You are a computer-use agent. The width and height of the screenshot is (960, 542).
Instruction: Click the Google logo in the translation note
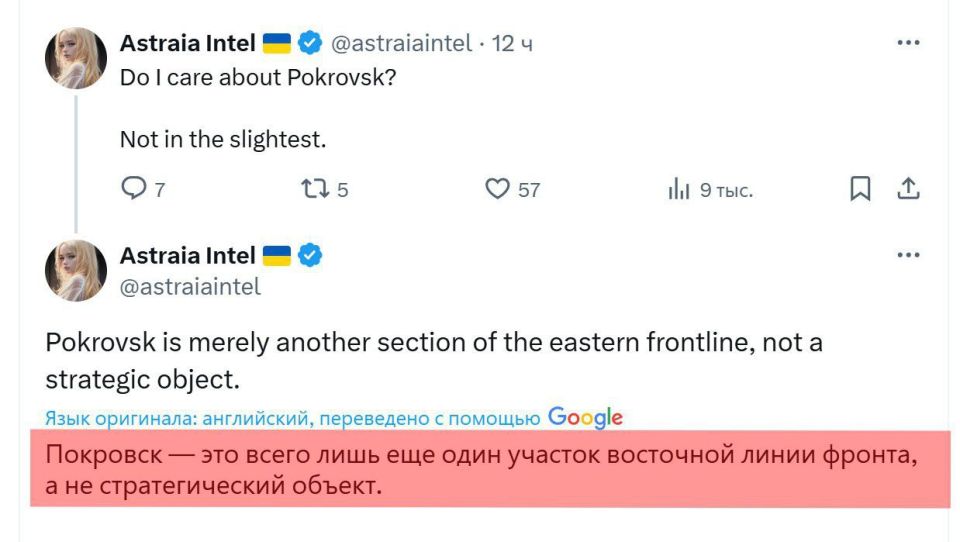pos(585,417)
